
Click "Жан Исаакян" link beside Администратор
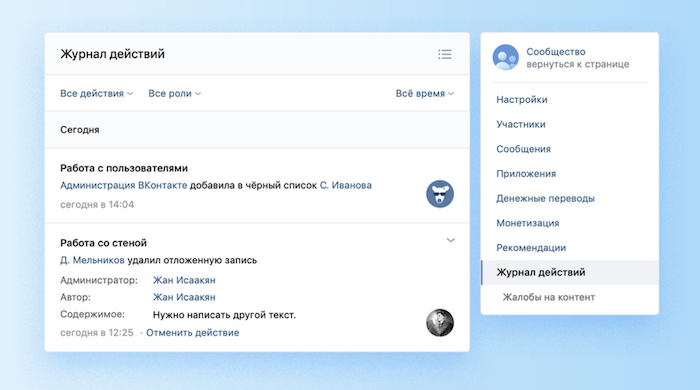(x=184, y=280)
